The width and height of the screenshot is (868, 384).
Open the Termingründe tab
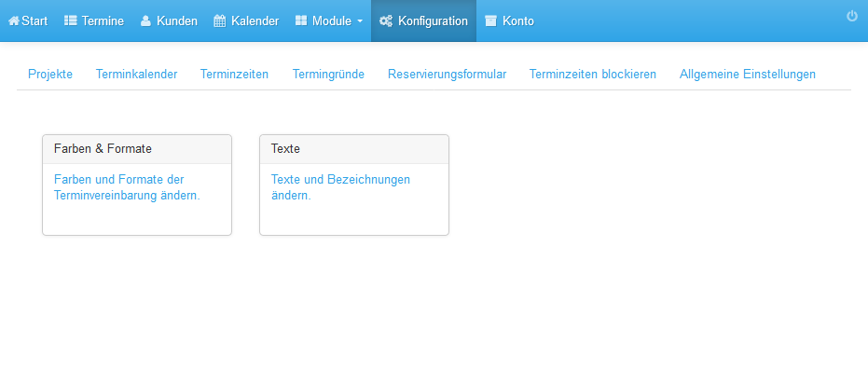click(328, 75)
